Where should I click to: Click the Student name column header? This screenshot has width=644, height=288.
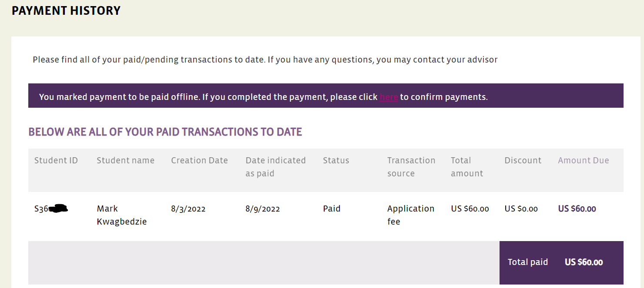(125, 160)
